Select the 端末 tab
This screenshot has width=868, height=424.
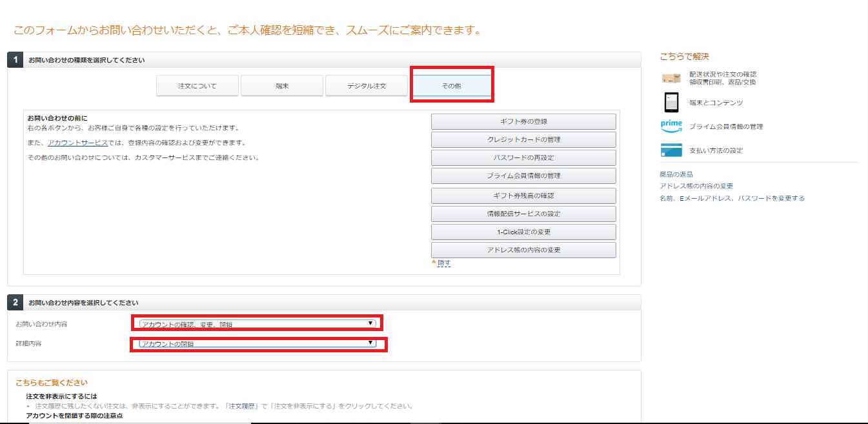click(x=281, y=85)
